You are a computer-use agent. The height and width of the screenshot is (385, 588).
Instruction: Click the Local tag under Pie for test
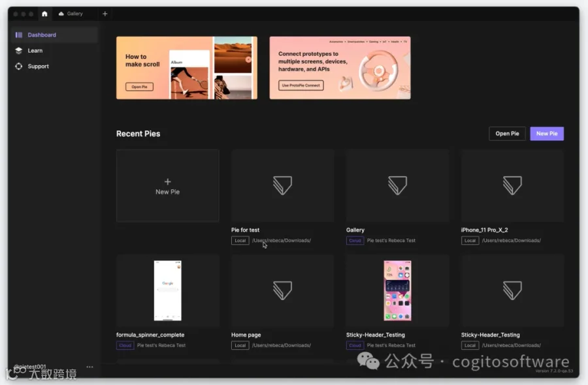tap(240, 240)
